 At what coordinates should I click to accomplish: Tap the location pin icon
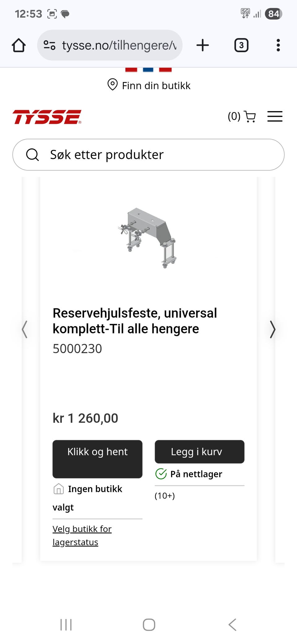coord(112,85)
